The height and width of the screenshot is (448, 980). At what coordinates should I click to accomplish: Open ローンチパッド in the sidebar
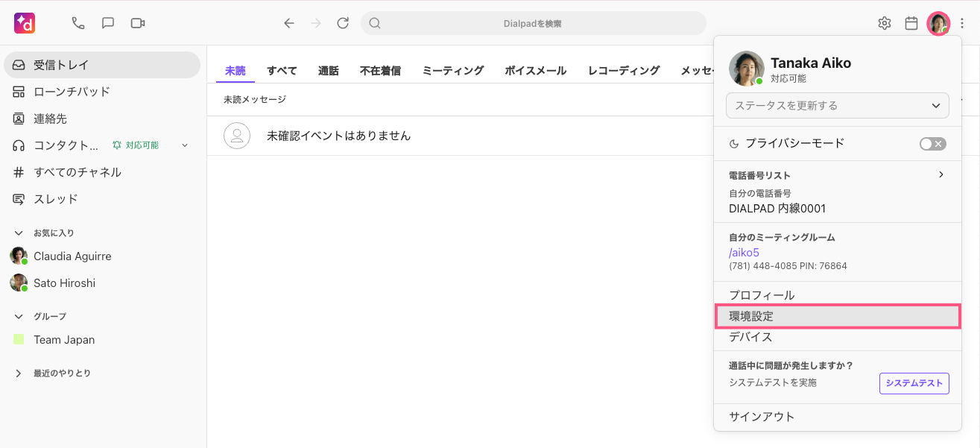pos(102,92)
